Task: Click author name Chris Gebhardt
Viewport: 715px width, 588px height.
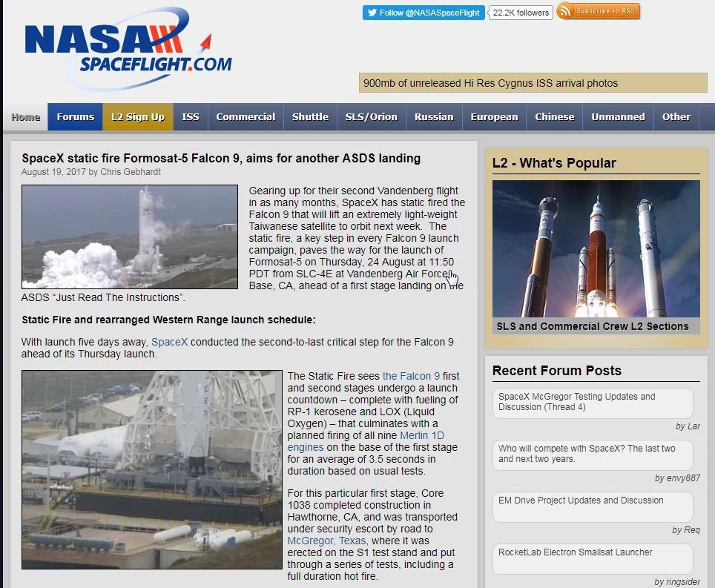Action: [x=131, y=172]
